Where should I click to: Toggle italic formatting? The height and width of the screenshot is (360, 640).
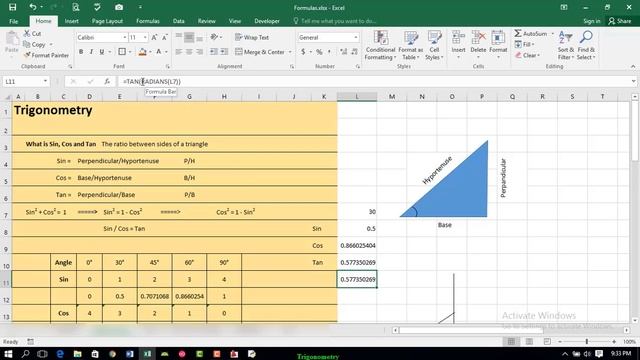coord(91,52)
